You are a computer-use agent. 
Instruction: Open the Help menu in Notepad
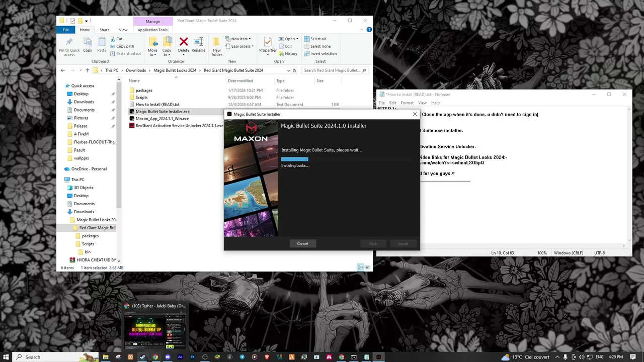coord(436,103)
